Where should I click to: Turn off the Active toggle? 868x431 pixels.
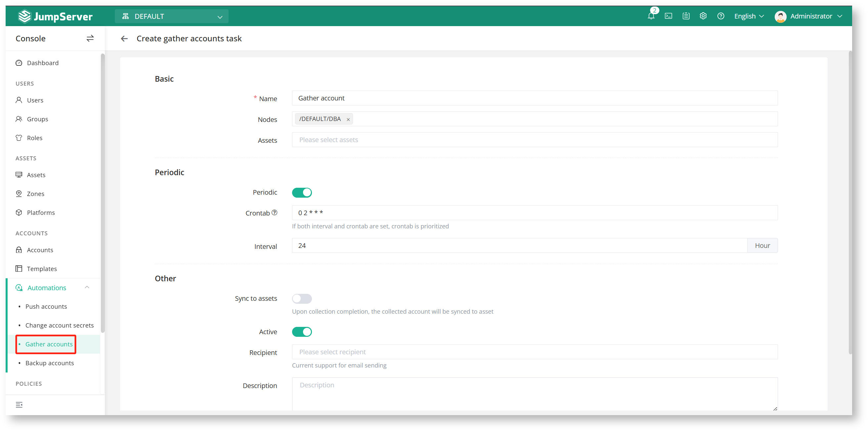tap(302, 332)
